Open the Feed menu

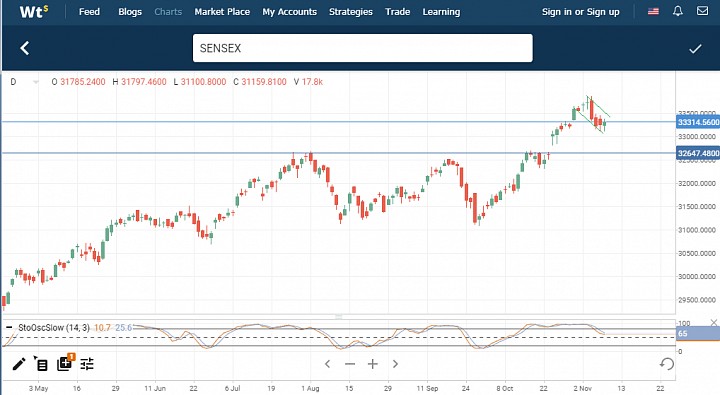pos(89,12)
